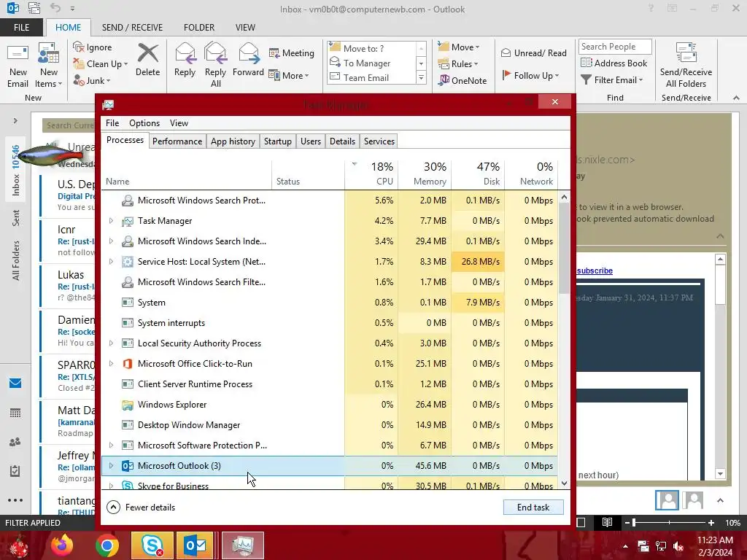Open App history tab in Task Manager
Image resolution: width=747 pixels, height=560 pixels.
pyautogui.click(x=233, y=141)
